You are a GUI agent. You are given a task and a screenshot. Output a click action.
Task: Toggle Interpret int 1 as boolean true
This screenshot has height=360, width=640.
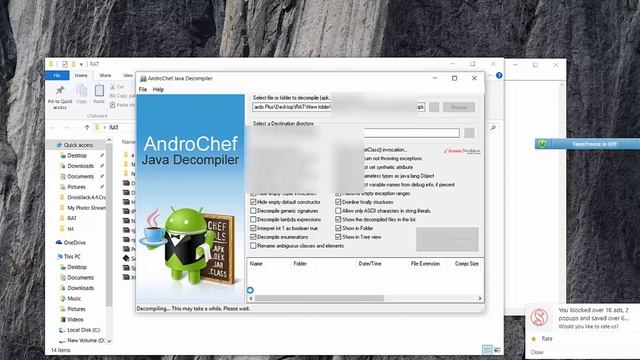[x=253, y=229]
